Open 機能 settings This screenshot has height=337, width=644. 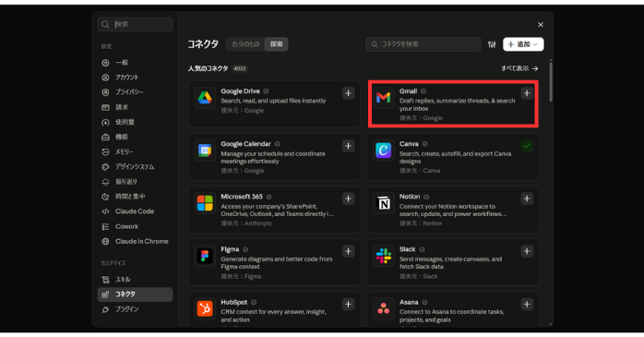pos(135,137)
